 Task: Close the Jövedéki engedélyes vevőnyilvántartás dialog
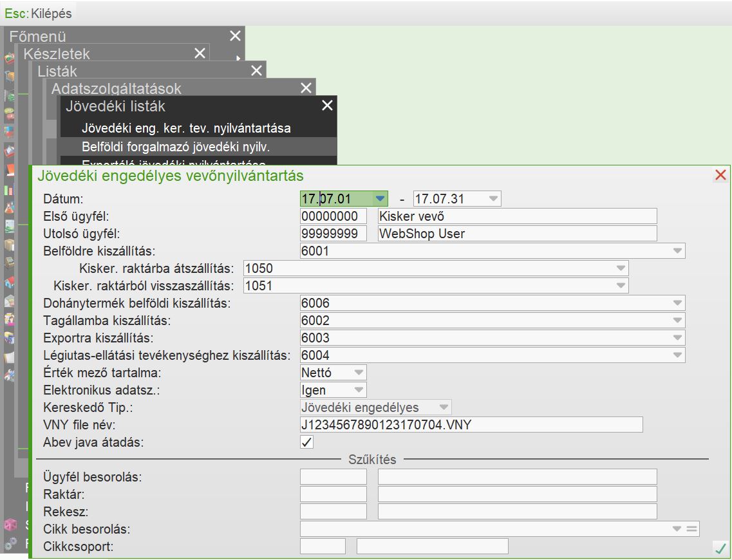click(x=720, y=175)
